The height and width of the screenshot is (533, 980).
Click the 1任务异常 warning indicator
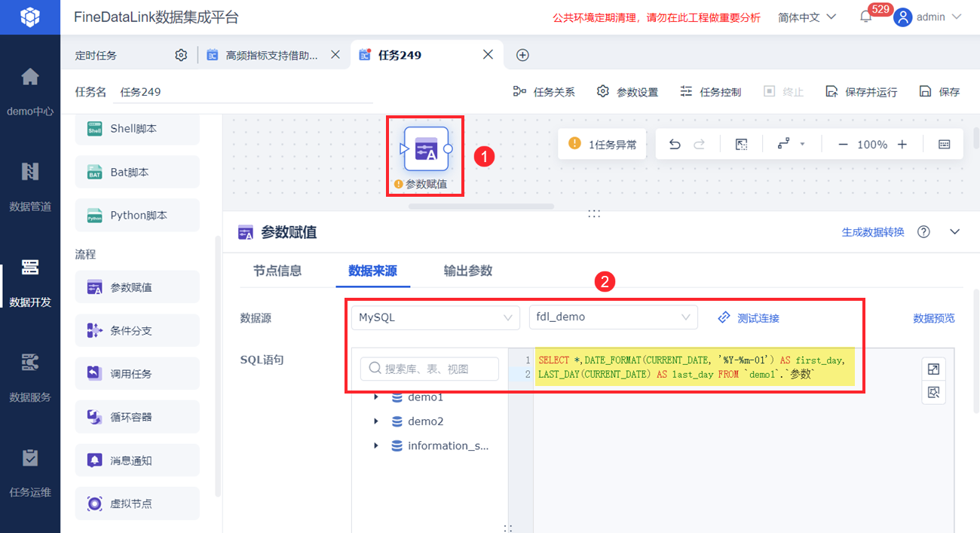602,144
